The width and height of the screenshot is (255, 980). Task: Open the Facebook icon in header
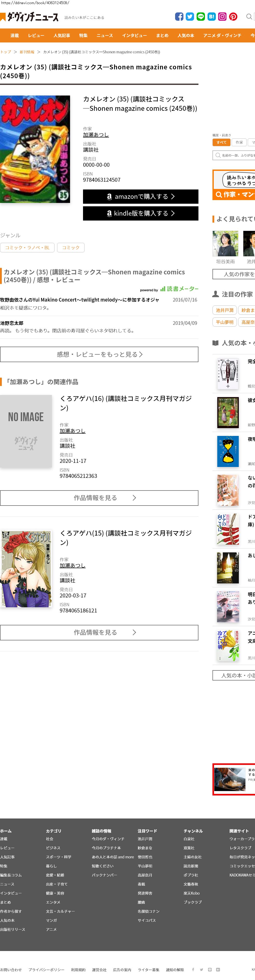[179, 16]
